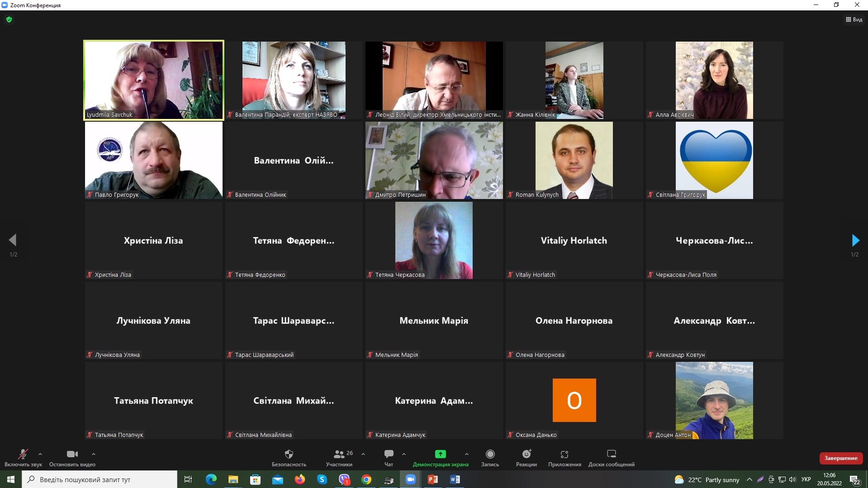Click Жанна Кілівнік's muted mic icon

(511, 115)
